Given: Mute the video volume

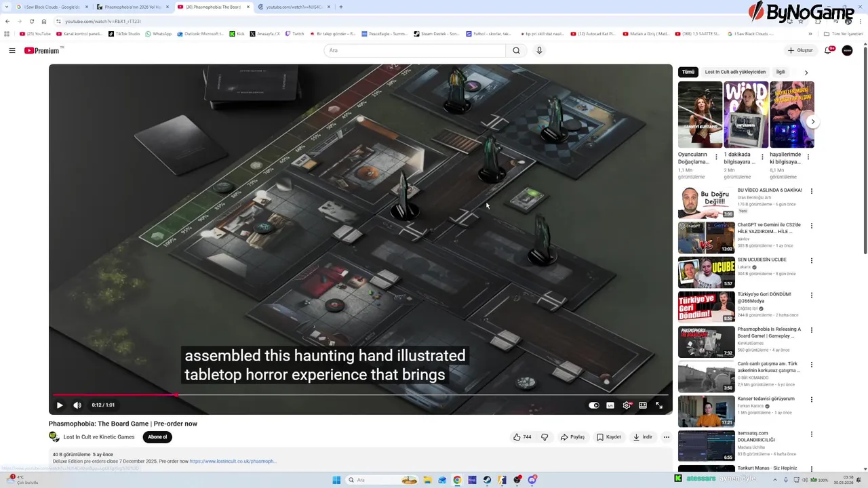Looking at the screenshot, I should [x=77, y=405].
